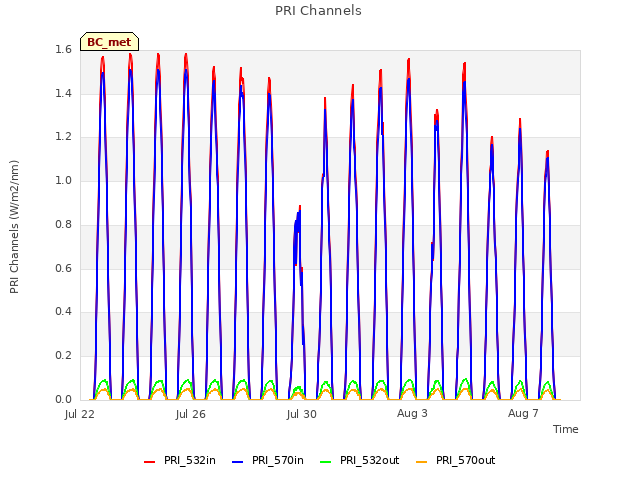
Task: Click the orange PRI_570out legend swatch
Action: click(422, 462)
